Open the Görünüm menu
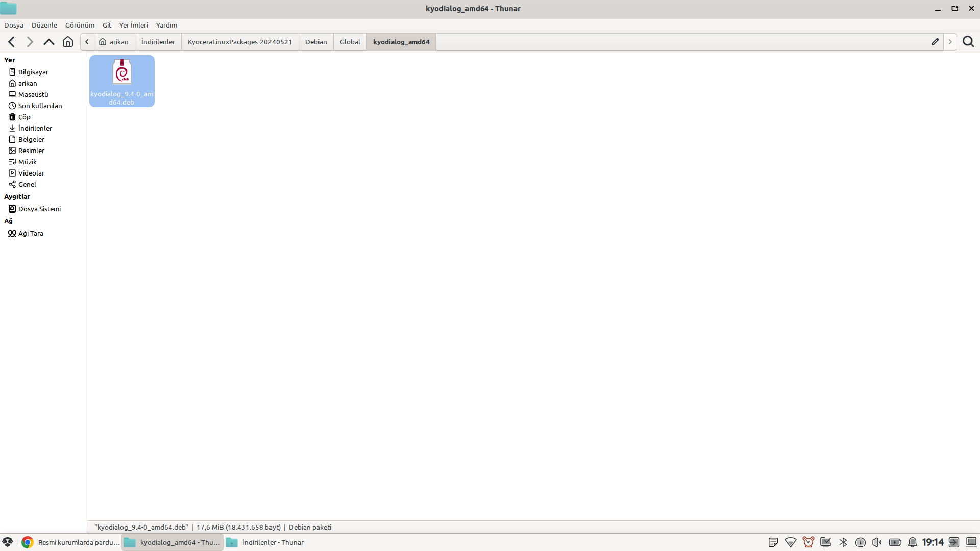 point(80,25)
